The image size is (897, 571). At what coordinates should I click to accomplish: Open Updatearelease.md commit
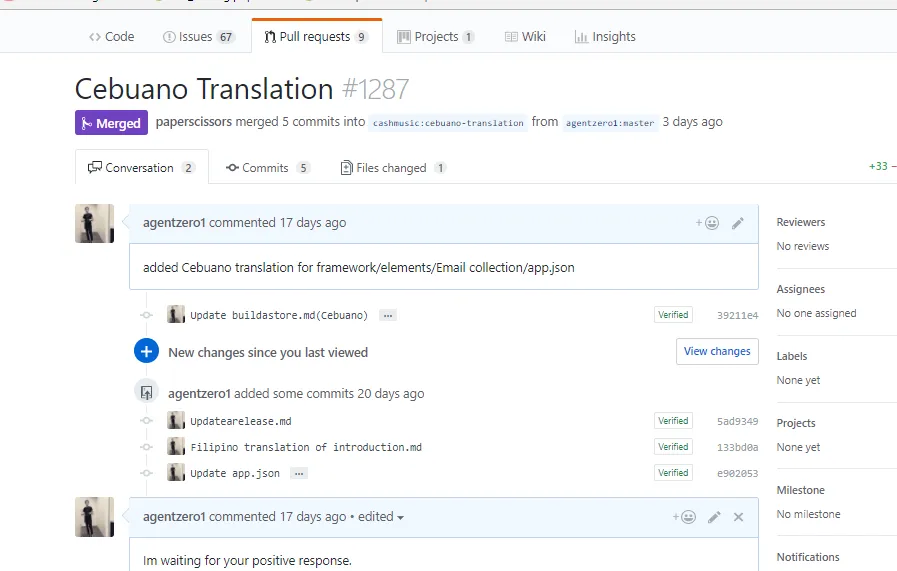point(241,421)
